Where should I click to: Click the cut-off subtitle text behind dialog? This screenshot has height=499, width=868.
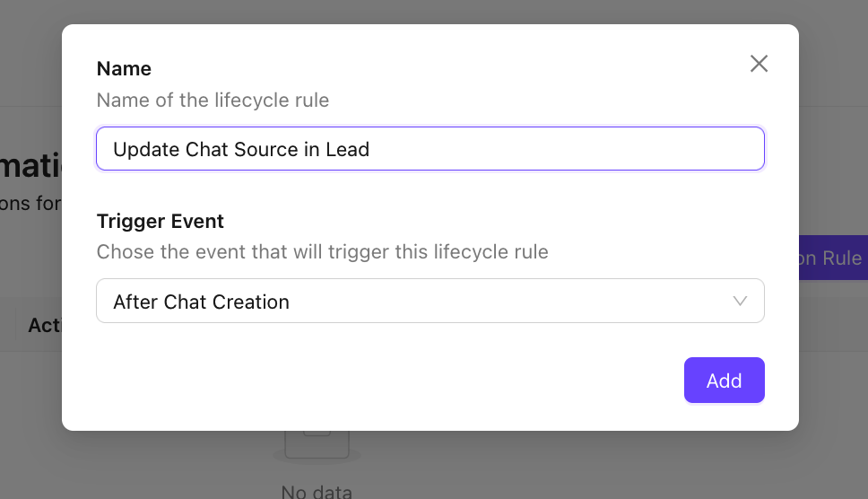(30, 204)
